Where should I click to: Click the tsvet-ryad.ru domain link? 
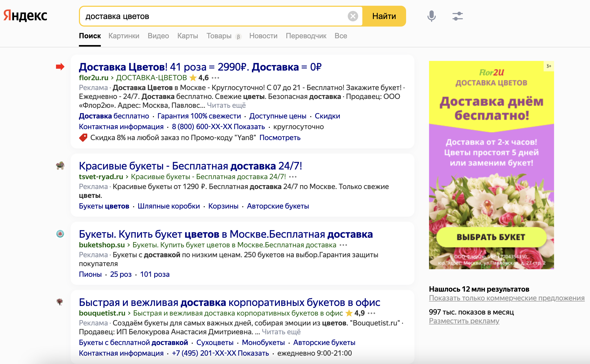101,177
